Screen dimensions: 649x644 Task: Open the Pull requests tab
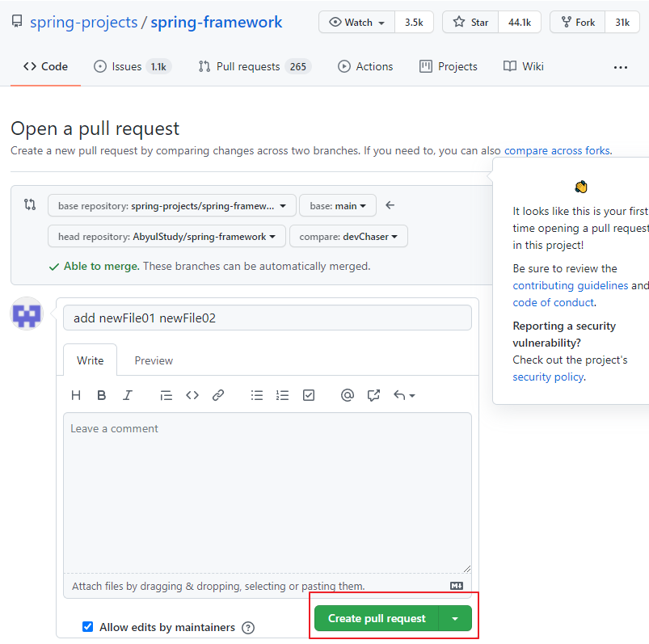255,66
